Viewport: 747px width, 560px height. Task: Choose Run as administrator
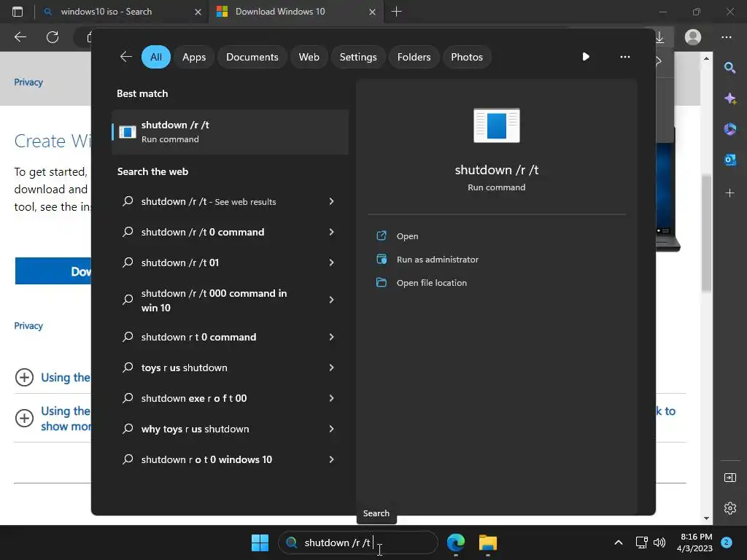point(438,260)
